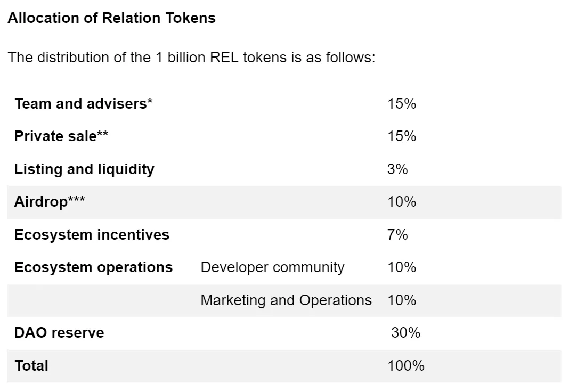Click the 10% value in the Airdrop row
Screen dimensions: 569x392
(x=402, y=202)
